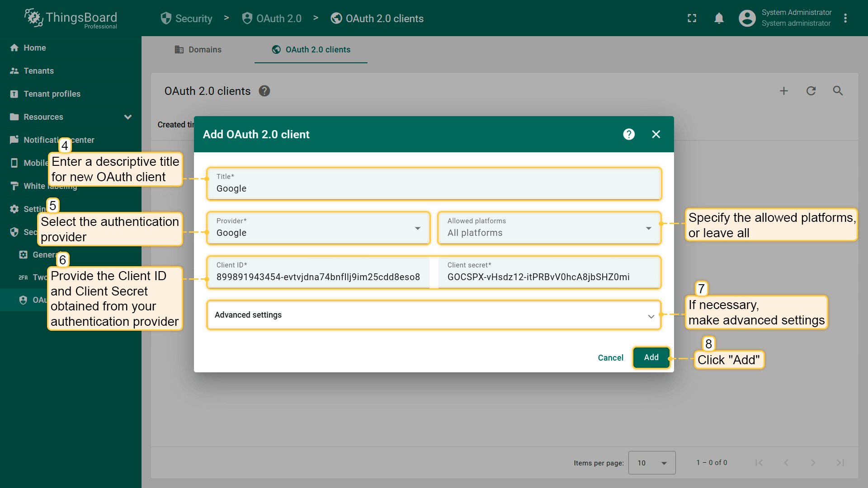The width and height of the screenshot is (868, 488).
Task: Open the three-dot user menu
Action: pos(845,18)
